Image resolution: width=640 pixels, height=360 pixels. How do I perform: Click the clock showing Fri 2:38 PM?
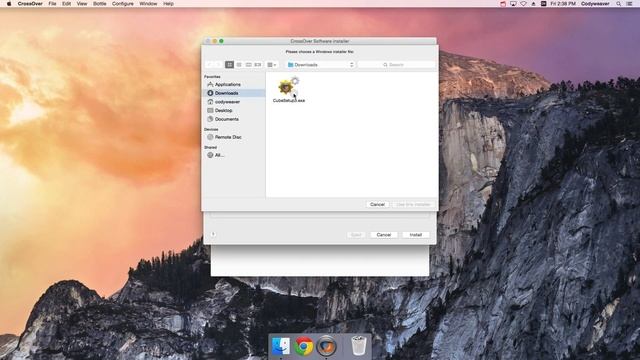tap(563, 4)
